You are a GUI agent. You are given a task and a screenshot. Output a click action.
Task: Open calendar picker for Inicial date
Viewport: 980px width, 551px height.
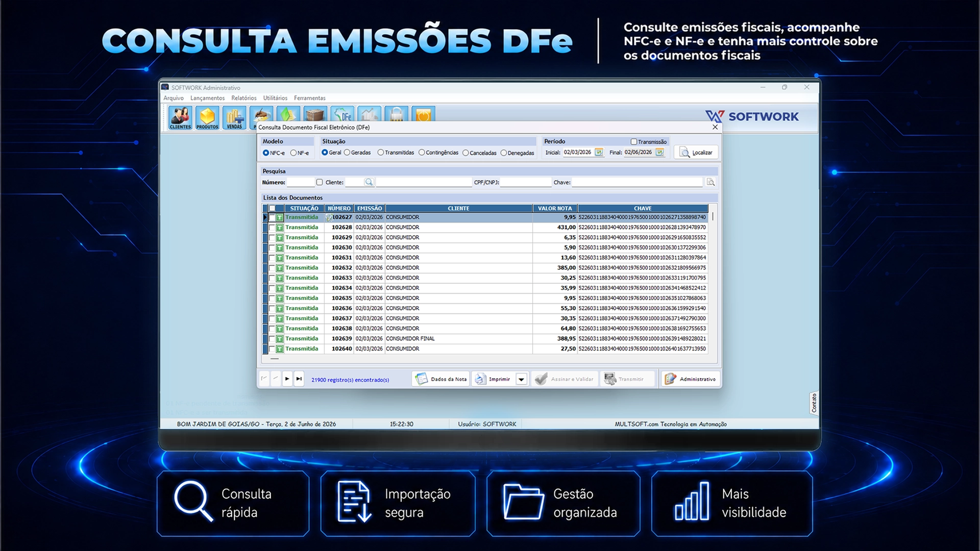tap(599, 153)
